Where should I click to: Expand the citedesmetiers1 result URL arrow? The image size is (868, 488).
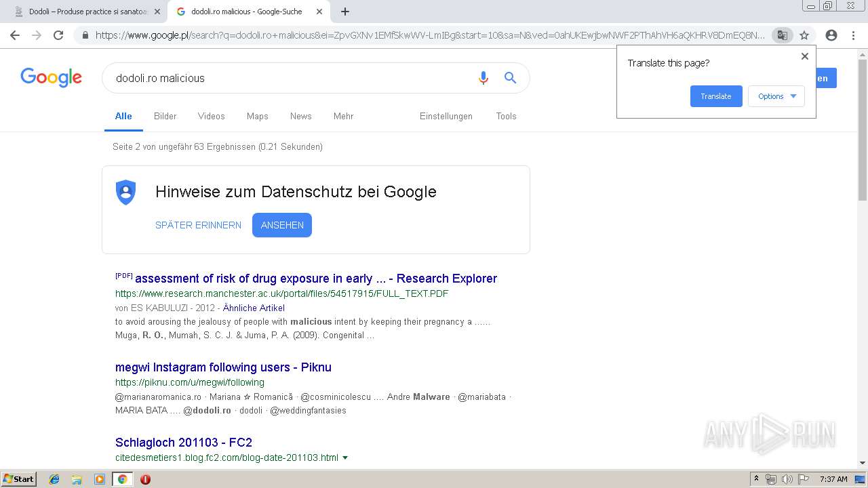click(345, 458)
